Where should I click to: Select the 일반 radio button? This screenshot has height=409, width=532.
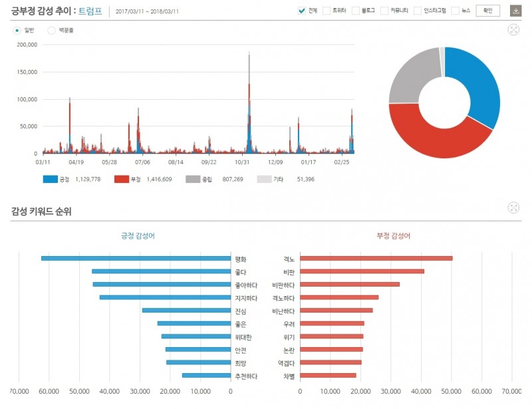tap(17, 31)
